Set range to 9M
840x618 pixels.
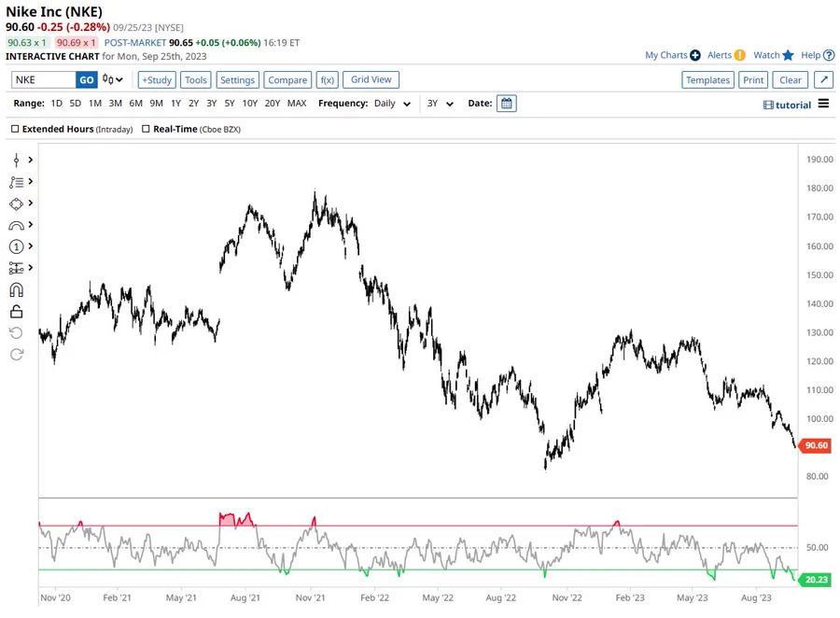pyautogui.click(x=156, y=104)
